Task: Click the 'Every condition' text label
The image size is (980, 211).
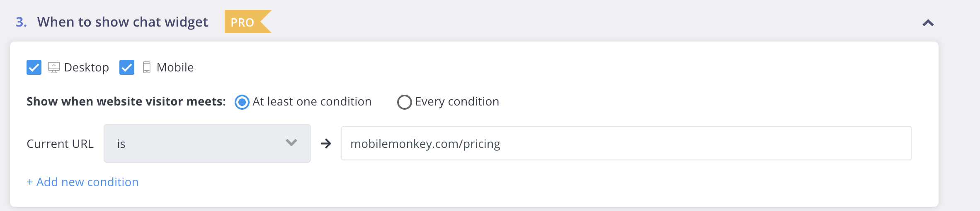Action: (x=457, y=102)
